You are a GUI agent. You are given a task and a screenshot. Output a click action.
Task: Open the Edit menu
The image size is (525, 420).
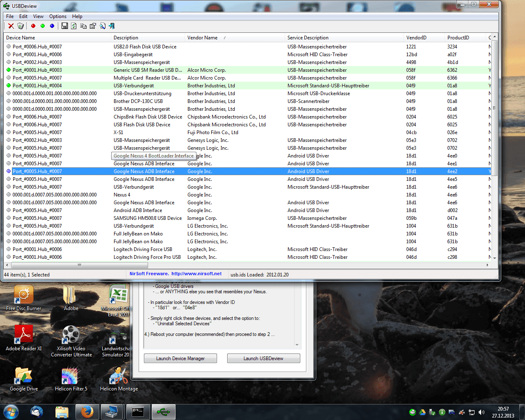23,16
